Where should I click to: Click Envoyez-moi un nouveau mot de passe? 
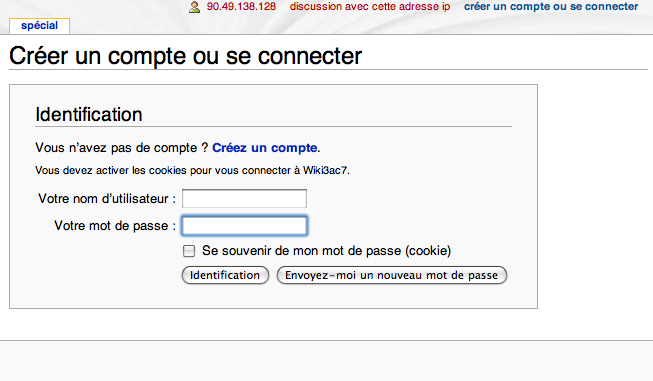392,275
